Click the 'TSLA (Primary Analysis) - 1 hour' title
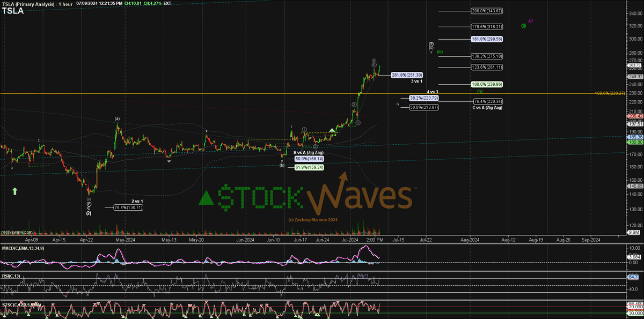 coord(36,3)
